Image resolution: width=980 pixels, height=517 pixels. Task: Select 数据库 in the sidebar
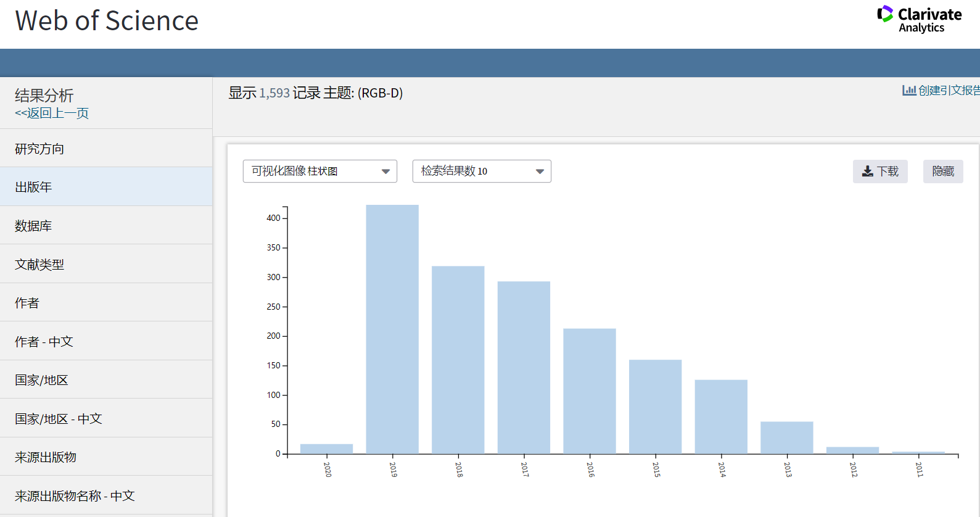106,225
